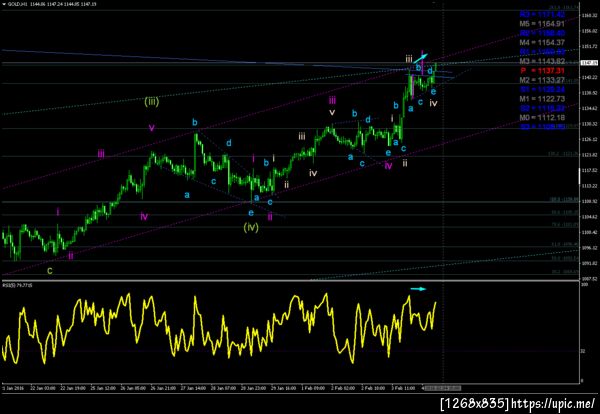Click the 22 Jan 03:00 time axis label
The image size is (600, 414).
(x=42, y=388)
